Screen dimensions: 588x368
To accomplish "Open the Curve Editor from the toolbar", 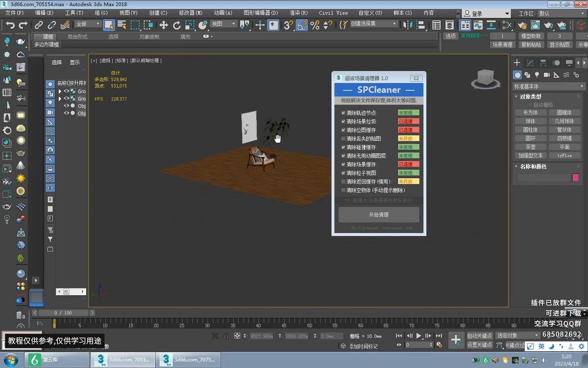I will tap(478, 25).
